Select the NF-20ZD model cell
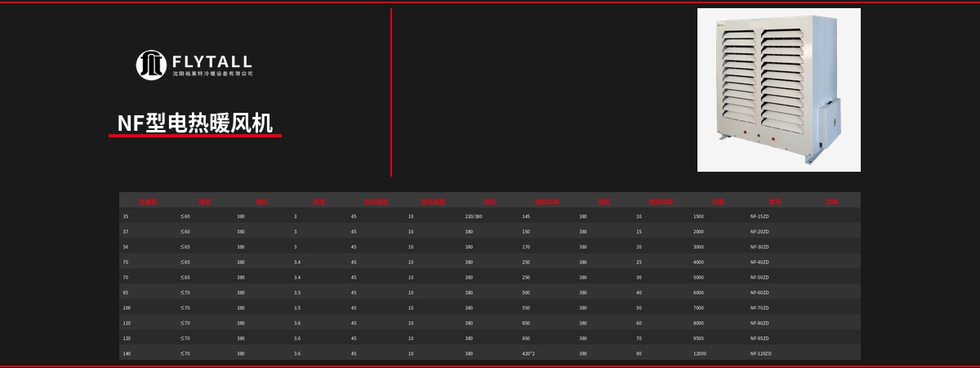Image resolution: width=980 pixels, height=368 pixels. pyautogui.click(x=759, y=231)
